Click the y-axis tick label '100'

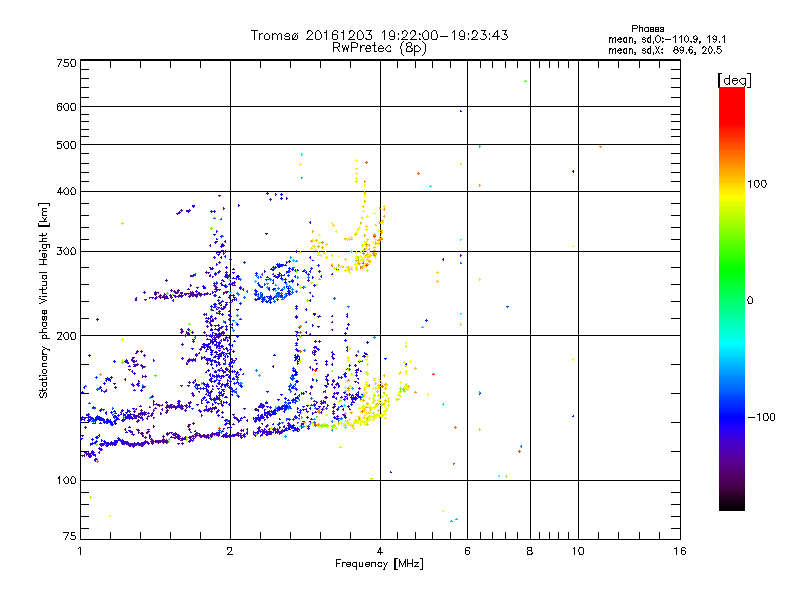click(x=66, y=480)
